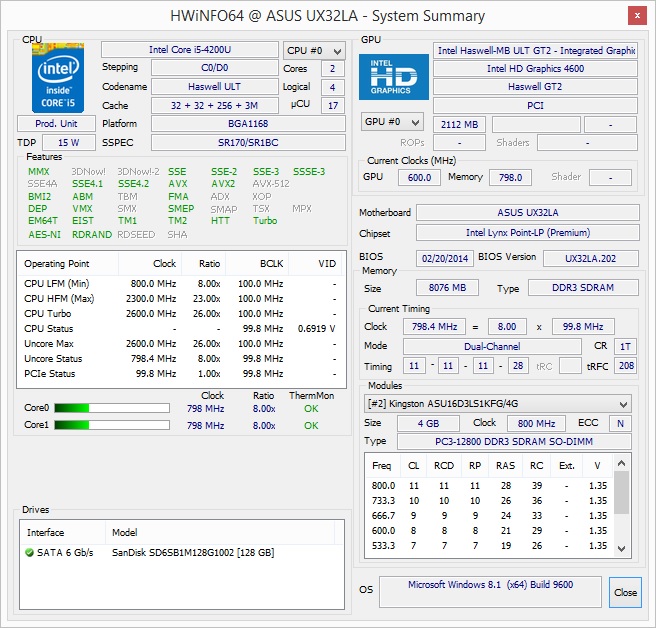Click the 800.0 frequency timing row
The image size is (656, 628).
tap(489, 486)
